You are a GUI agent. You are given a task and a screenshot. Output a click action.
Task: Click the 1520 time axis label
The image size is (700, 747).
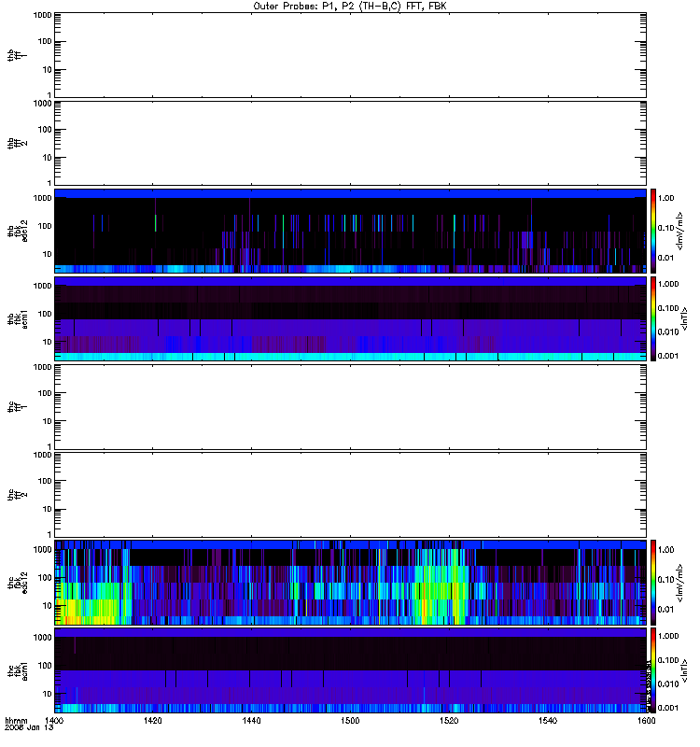point(449,720)
